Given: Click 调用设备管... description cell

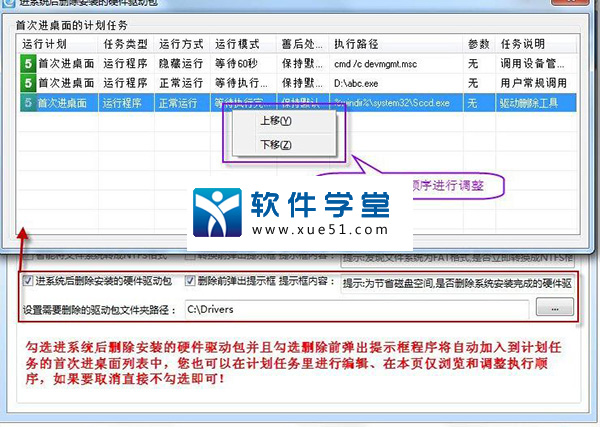Looking at the screenshot, I should (x=532, y=64).
